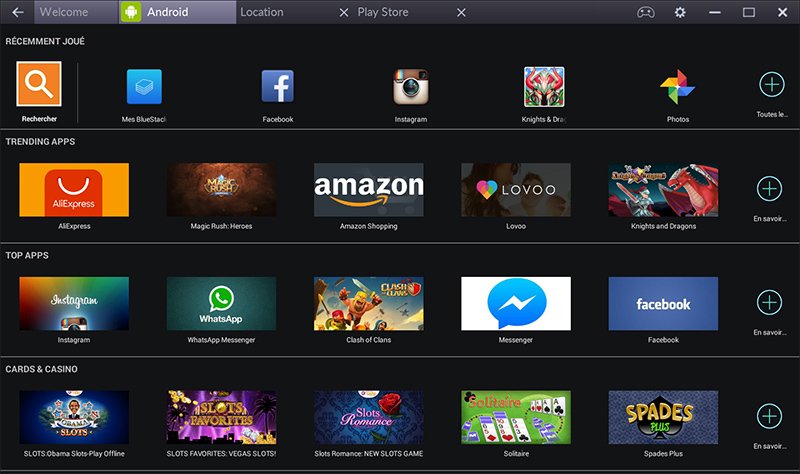Click the Android robot tab icon
Viewport: 800px width, 474px height.
point(131,12)
